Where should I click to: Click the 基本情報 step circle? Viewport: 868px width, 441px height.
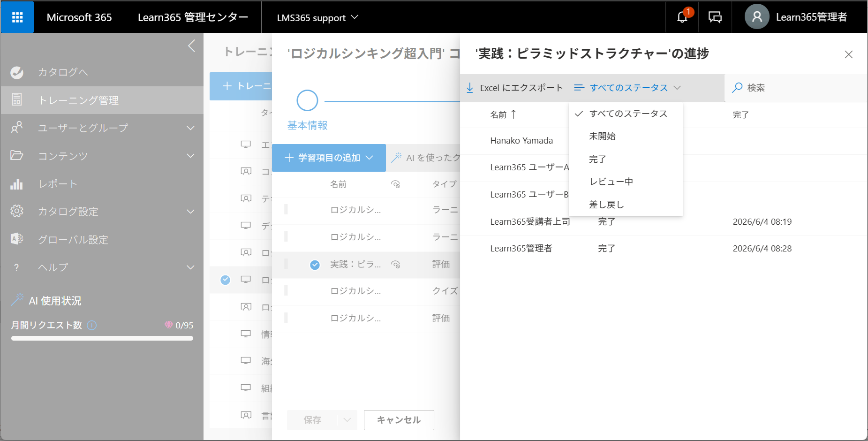click(307, 100)
